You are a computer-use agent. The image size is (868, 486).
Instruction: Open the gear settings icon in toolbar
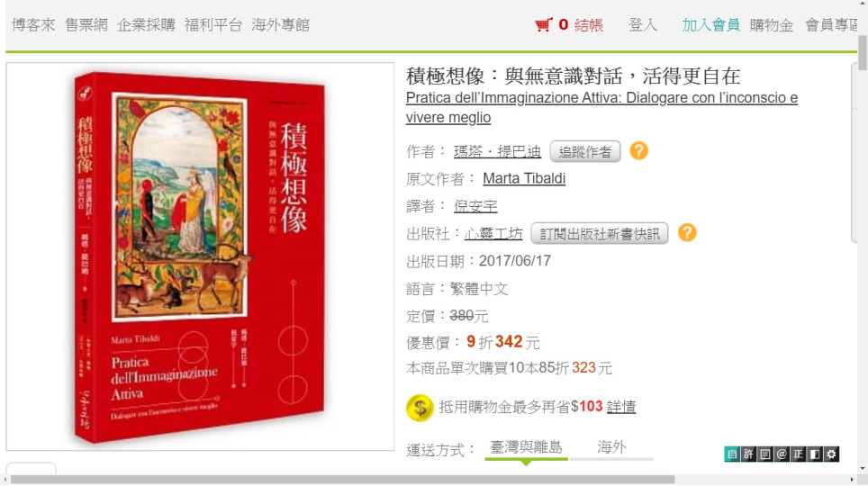[x=831, y=454]
